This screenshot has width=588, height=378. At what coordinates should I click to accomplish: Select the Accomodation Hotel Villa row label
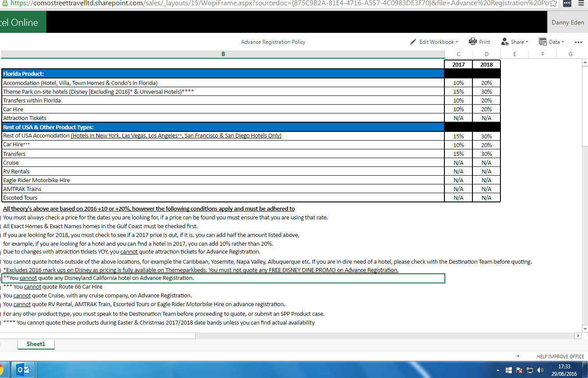223,83
